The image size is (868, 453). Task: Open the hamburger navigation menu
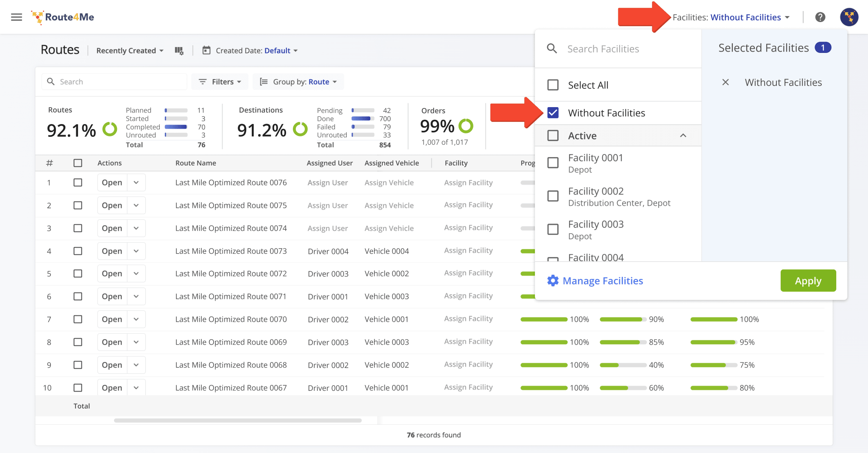pyautogui.click(x=17, y=17)
